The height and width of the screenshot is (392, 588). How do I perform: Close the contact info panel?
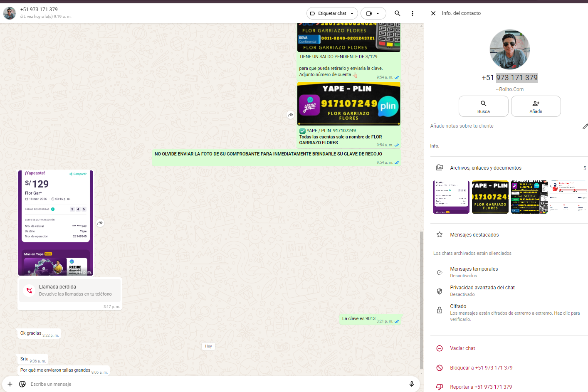coord(433,13)
